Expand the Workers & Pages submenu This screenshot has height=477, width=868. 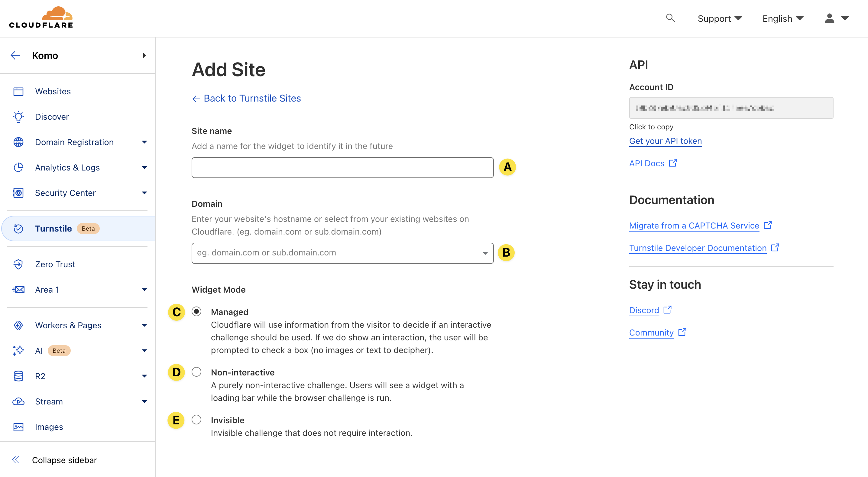pyautogui.click(x=144, y=325)
